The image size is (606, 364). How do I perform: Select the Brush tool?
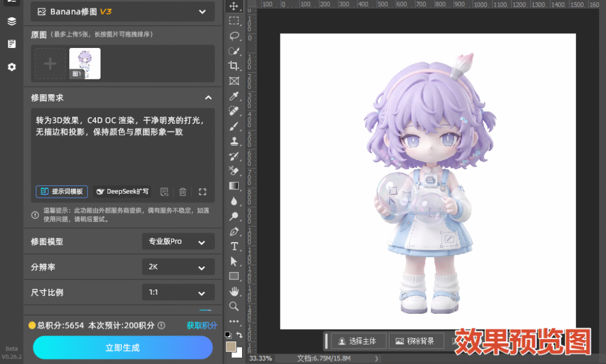[x=234, y=126]
